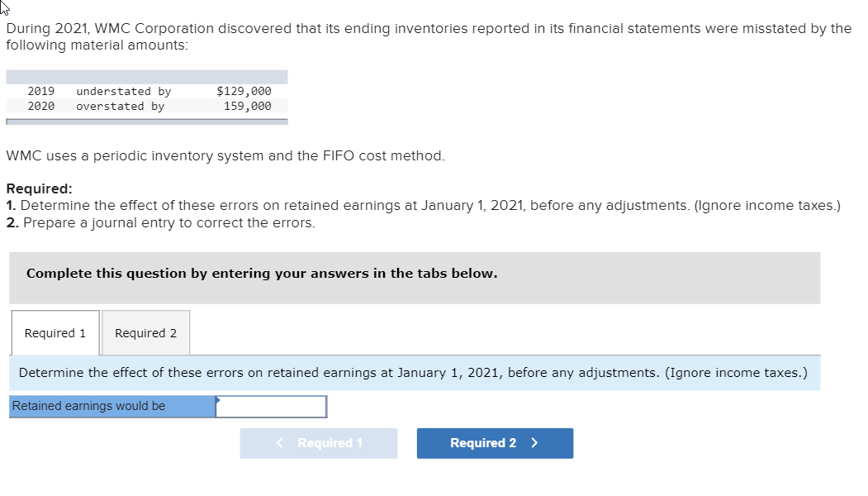Click the "overstated by" table cell

pos(120,106)
